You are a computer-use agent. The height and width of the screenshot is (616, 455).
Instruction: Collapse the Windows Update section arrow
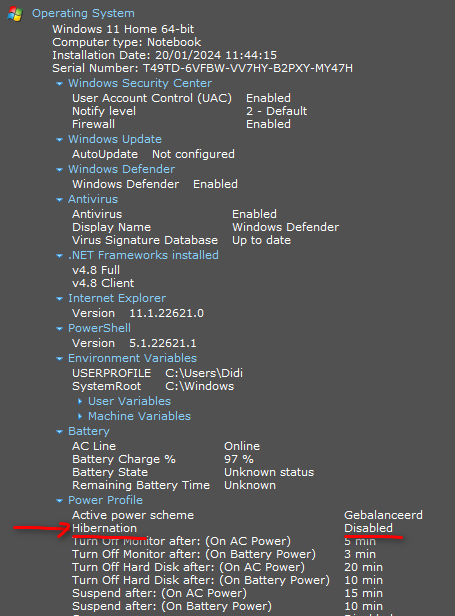59,140
